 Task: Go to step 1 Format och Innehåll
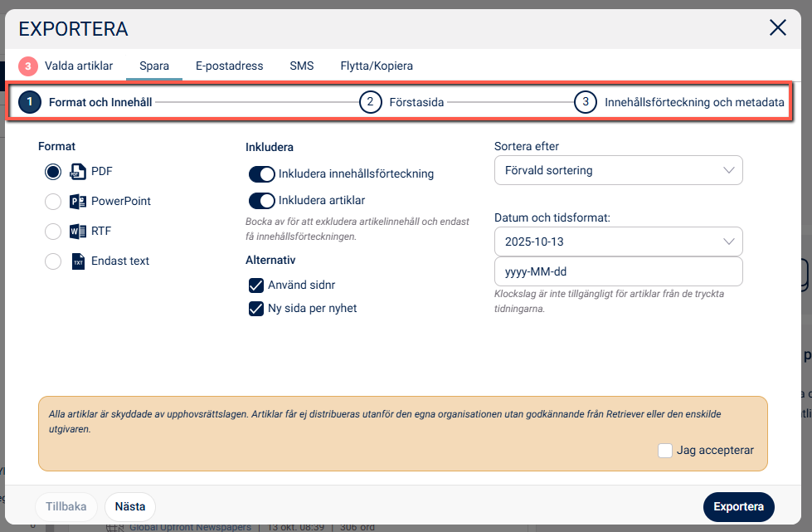click(x=85, y=102)
